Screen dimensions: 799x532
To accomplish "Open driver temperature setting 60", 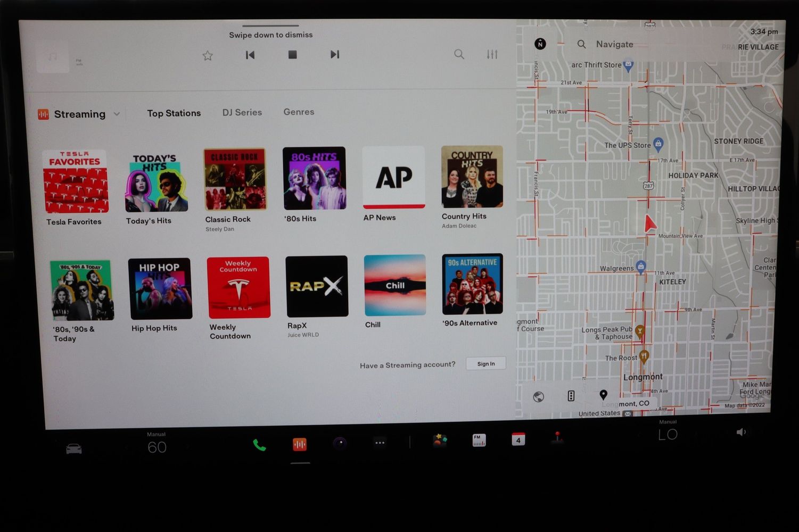I will 157,447.
